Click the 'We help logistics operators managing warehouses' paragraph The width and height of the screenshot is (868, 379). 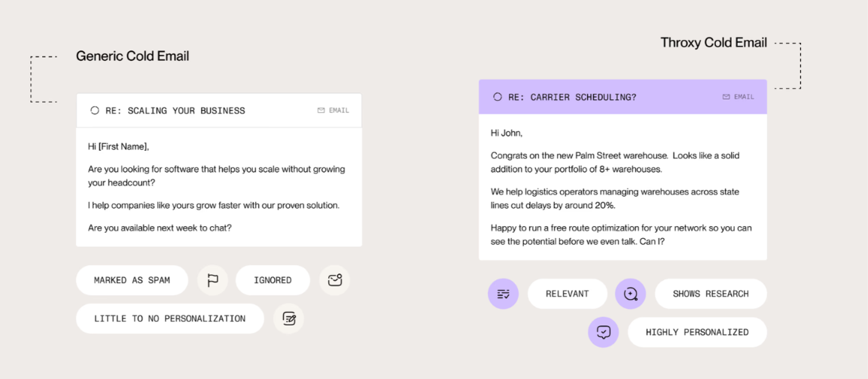coord(615,198)
